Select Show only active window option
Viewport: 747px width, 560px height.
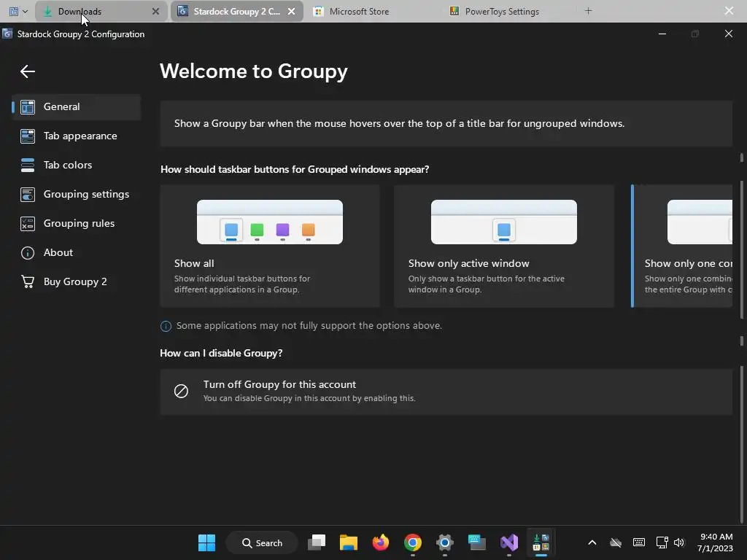pyautogui.click(x=503, y=246)
